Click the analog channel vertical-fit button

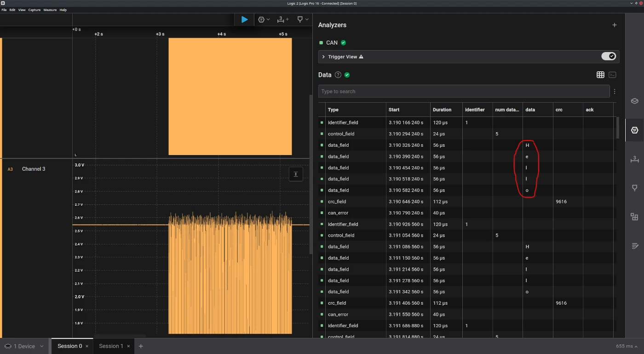pos(296,174)
